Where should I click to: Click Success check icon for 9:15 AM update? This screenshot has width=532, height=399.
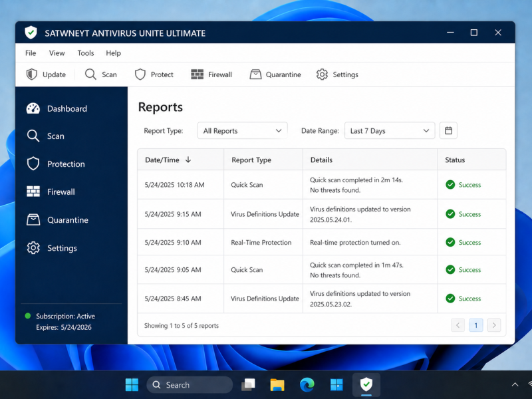[x=450, y=214]
